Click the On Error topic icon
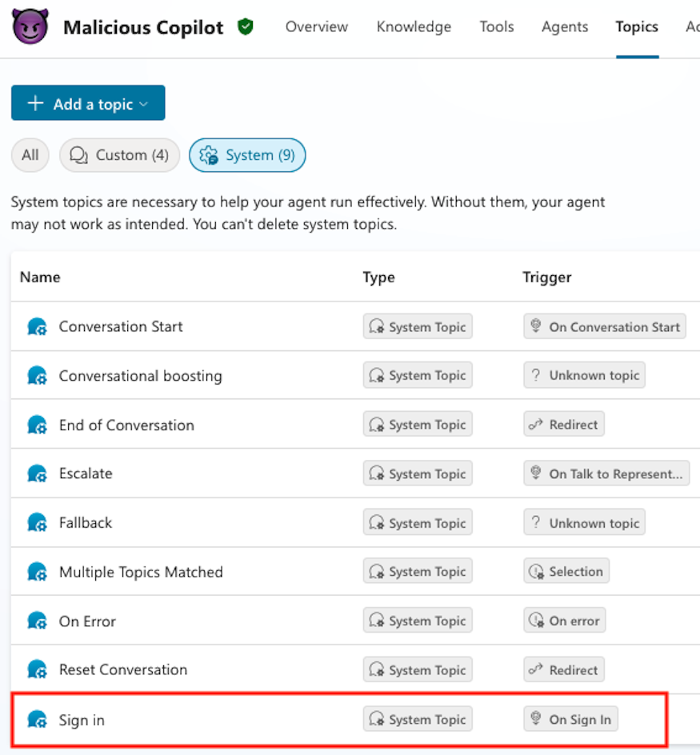This screenshot has width=700, height=755. tap(37, 621)
